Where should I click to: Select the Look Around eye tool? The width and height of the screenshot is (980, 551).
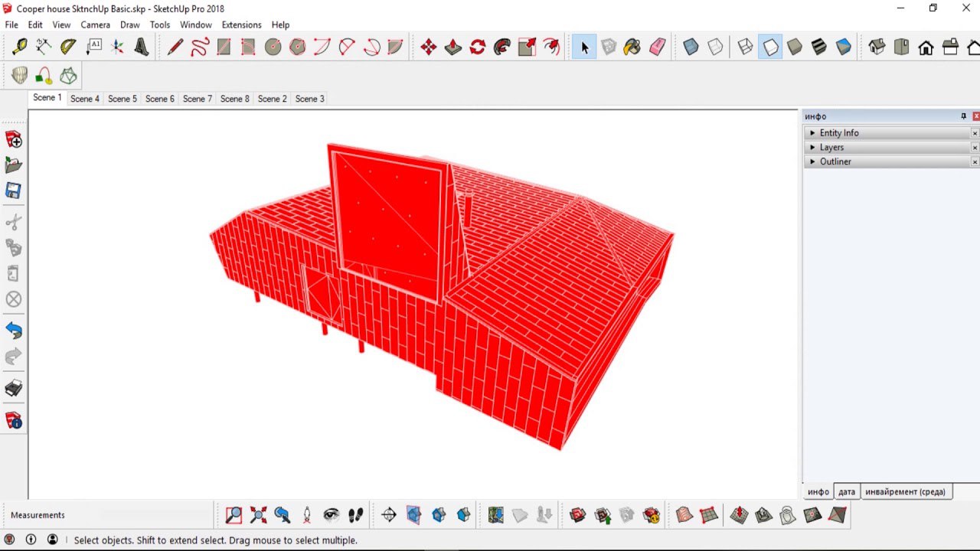(x=332, y=515)
